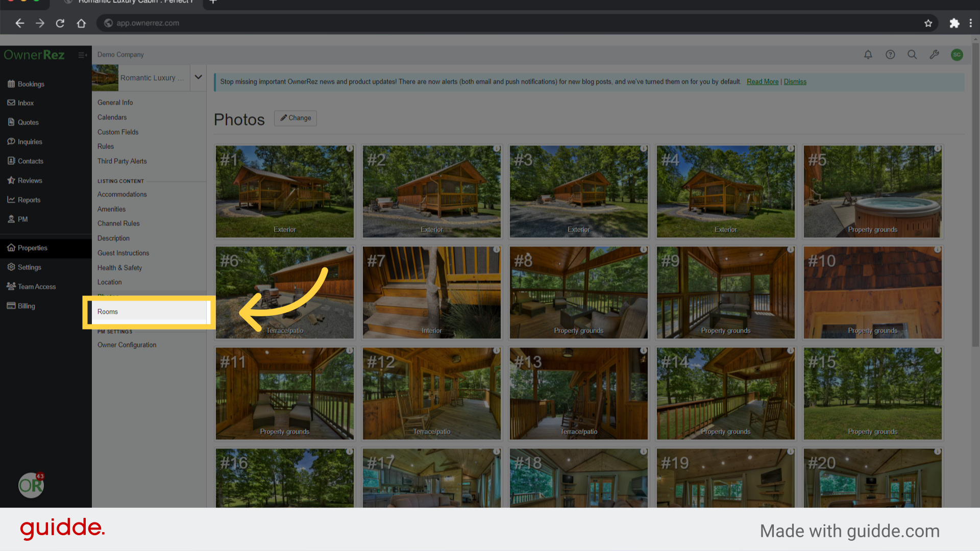Collapse the sidebar with the toggle icon
The width and height of the screenshot is (980, 551).
pyautogui.click(x=82, y=55)
